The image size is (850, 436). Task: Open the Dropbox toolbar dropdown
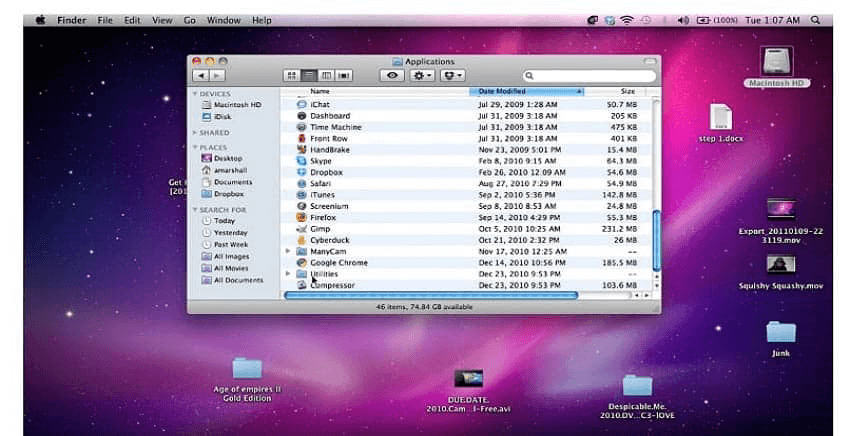point(453,75)
